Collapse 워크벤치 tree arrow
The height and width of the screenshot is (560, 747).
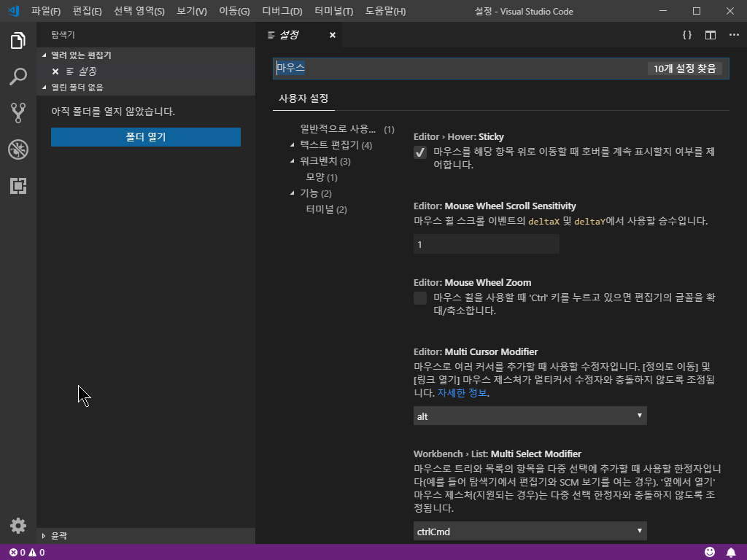(x=292, y=161)
